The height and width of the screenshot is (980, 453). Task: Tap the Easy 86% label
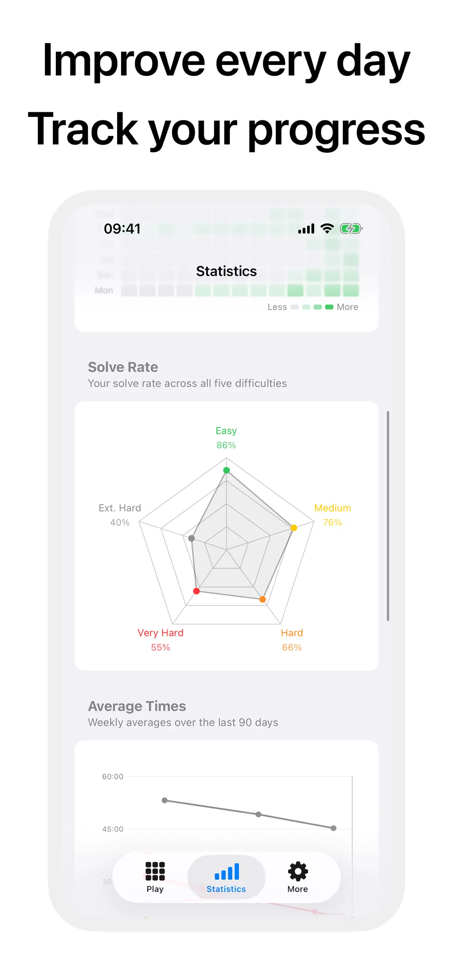(226, 437)
